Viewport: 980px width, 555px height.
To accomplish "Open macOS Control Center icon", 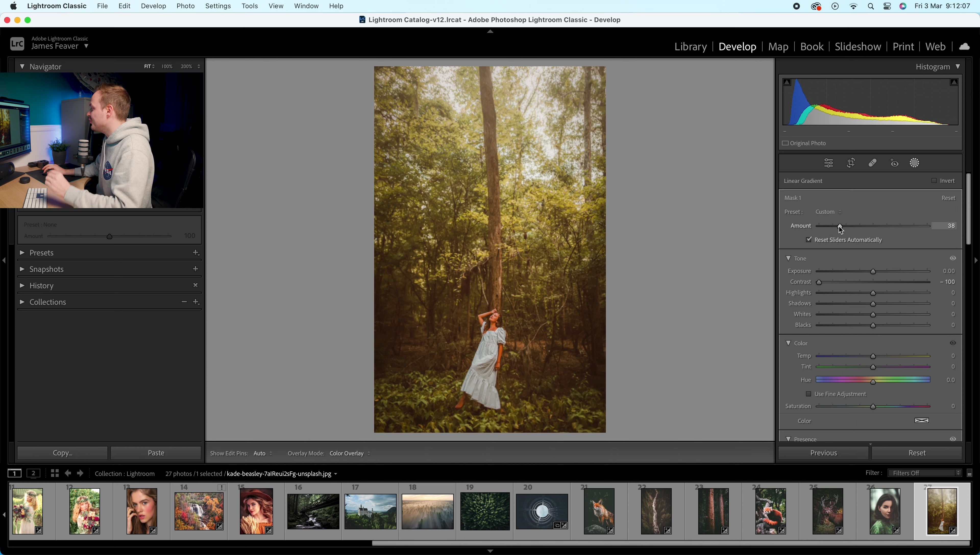I will pyautogui.click(x=887, y=6).
